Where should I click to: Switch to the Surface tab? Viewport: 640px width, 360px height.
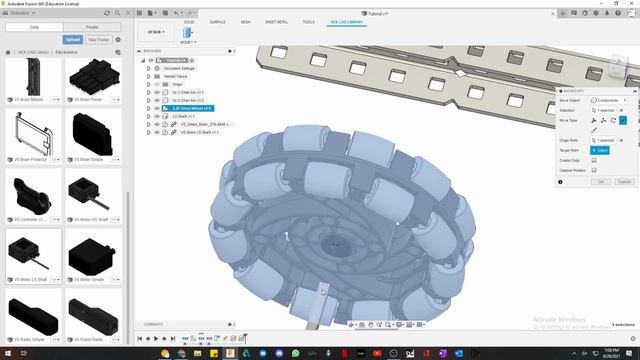(218, 22)
